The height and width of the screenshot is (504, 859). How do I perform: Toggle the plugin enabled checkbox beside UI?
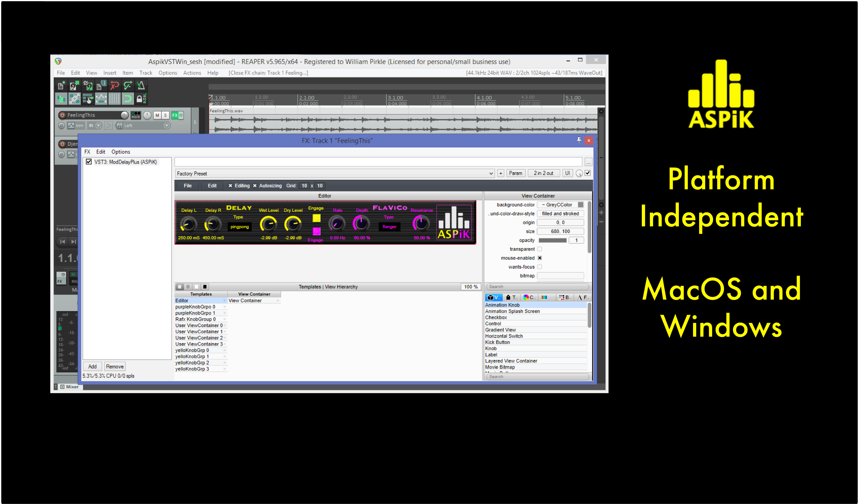pos(588,173)
